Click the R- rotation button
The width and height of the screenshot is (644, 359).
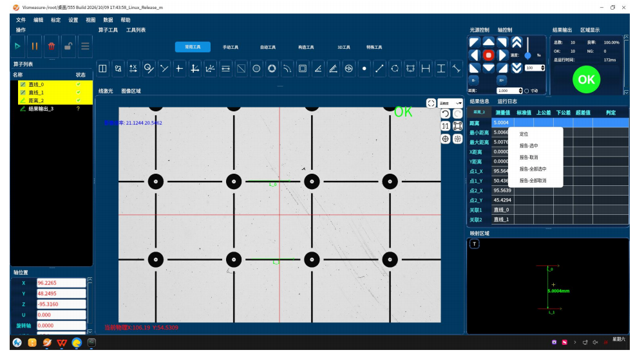(473, 80)
